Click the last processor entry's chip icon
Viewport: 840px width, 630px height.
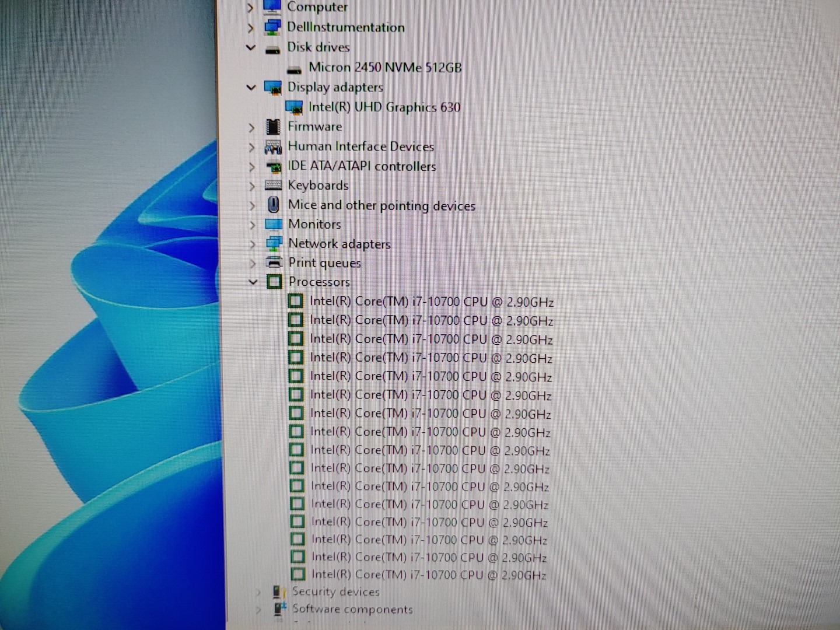click(298, 574)
